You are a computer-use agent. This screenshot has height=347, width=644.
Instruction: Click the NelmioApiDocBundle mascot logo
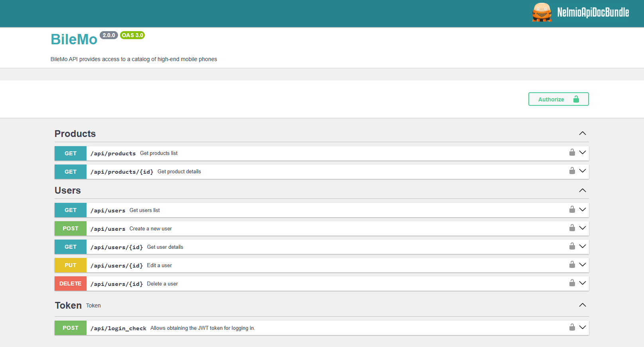[x=542, y=12]
